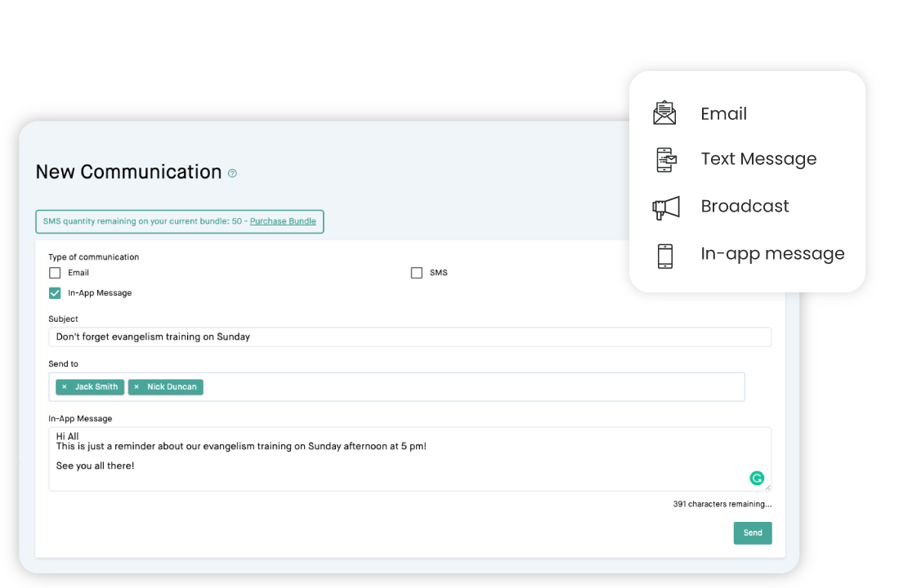Click the SMS quantity remaining notice
Screen dimensions: 899x588
[180, 222]
